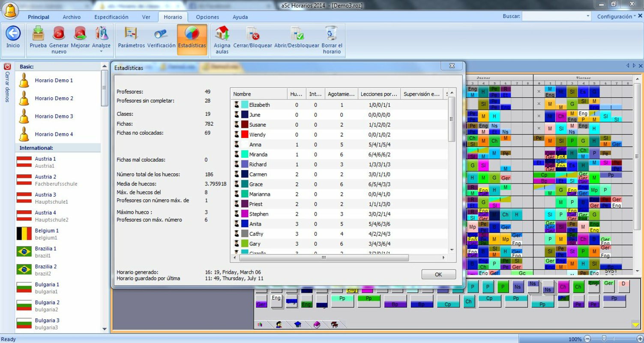Adjust the zoom slider at bottom right
Screen dimensions: 644x343
[604, 338]
